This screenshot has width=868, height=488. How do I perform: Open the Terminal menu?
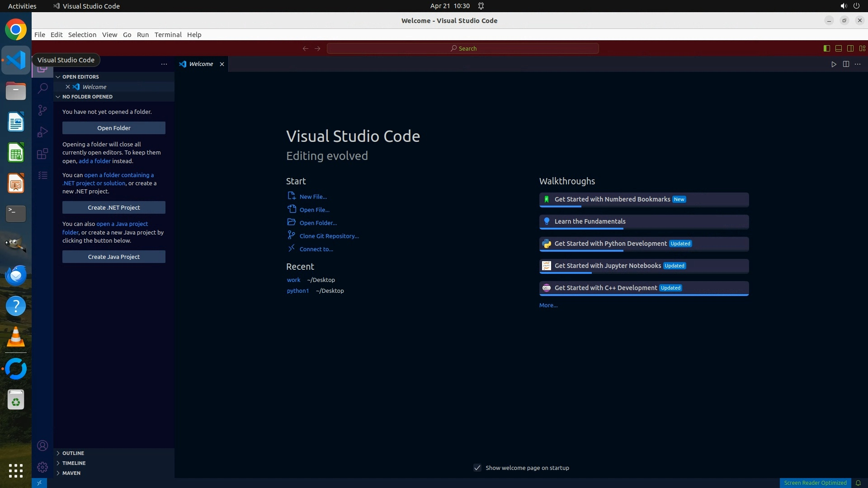(168, 35)
